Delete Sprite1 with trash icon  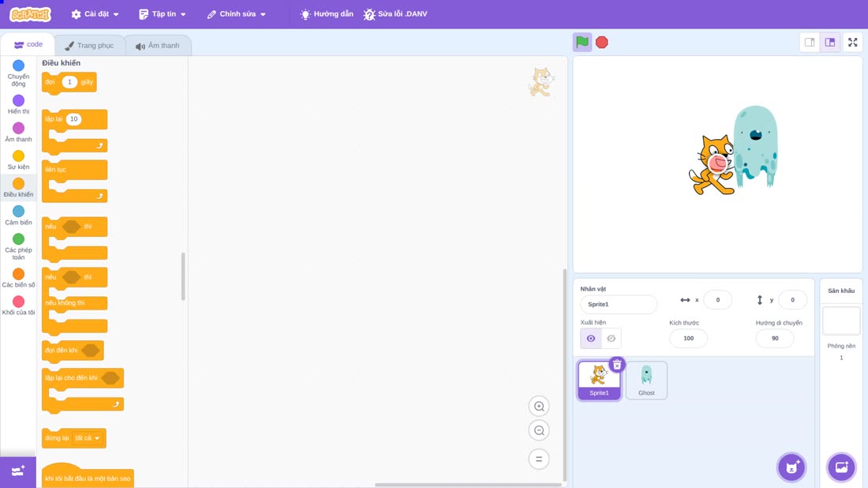[x=617, y=365]
